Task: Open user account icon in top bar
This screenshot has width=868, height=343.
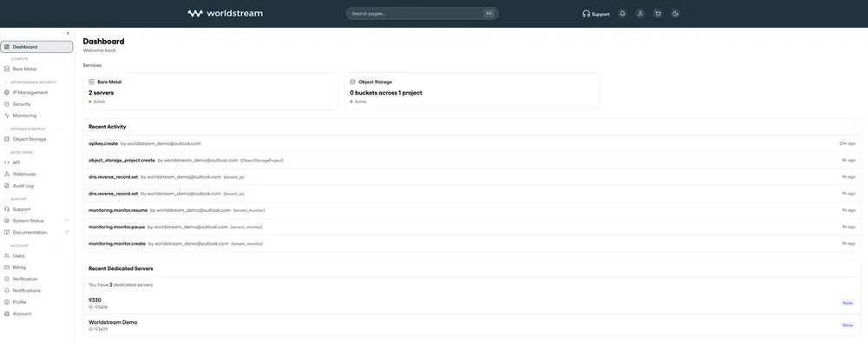Action: tap(641, 13)
